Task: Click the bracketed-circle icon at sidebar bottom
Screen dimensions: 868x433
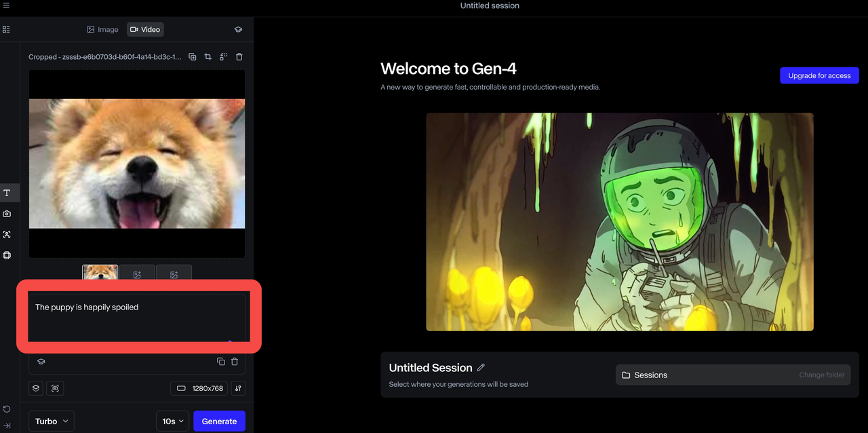Action: [x=7, y=255]
